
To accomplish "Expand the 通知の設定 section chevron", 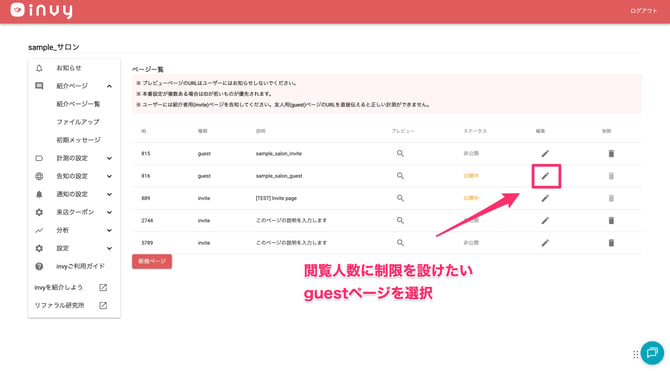I will point(109,194).
